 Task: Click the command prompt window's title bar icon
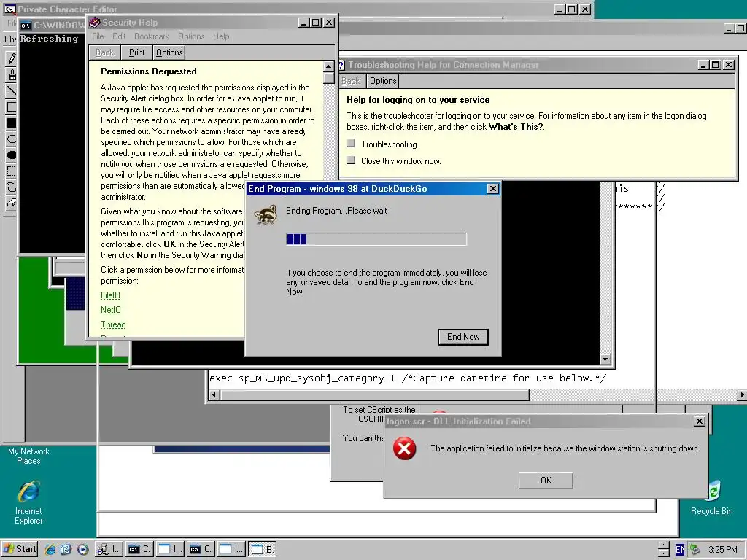tap(26, 26)
